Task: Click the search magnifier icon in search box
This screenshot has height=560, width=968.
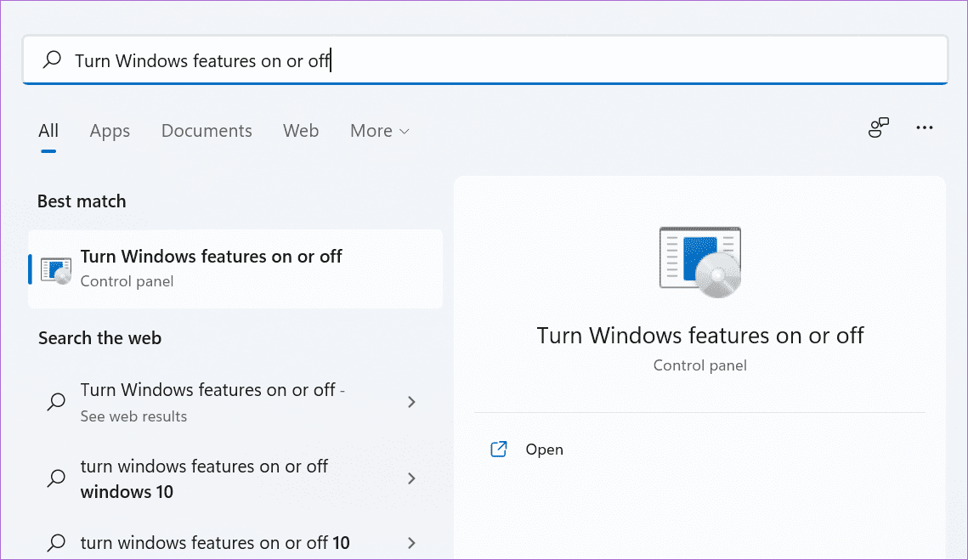Action: pyautogui.click(x=53, y=59)
